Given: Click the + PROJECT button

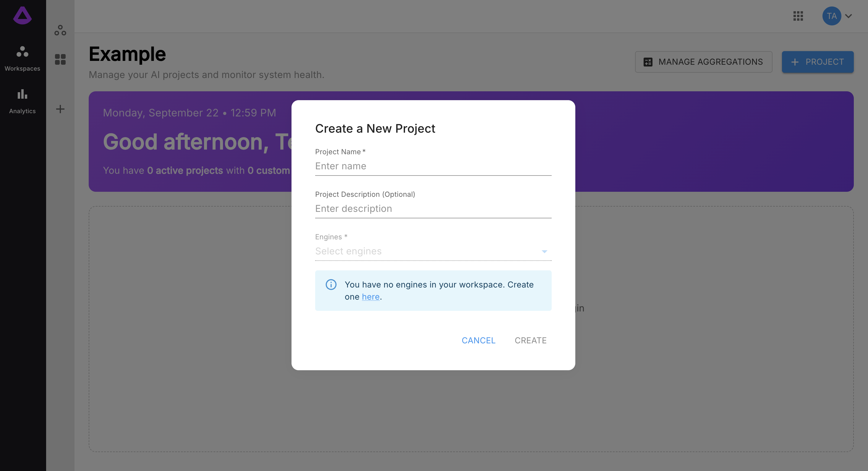Looking at the screenshot, I should pyautogui.click(x=817, y=62).
